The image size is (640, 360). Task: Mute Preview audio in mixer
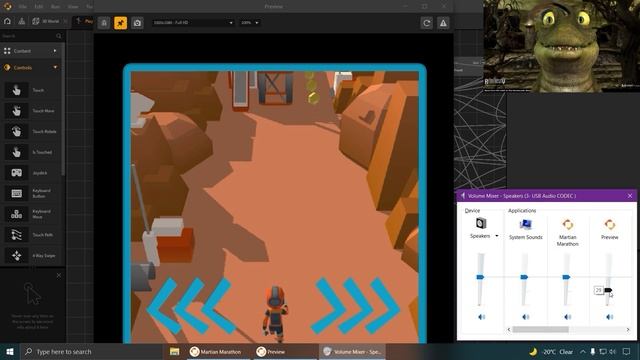click(x=610, y=317)
